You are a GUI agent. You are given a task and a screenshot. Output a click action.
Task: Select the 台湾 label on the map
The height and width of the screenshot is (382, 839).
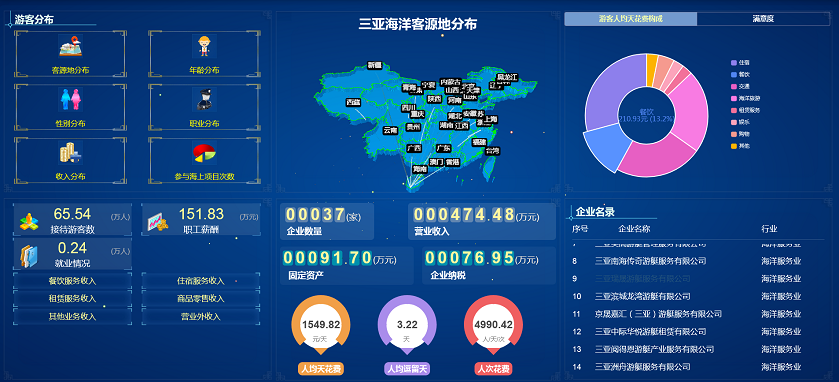pos(492,151)
